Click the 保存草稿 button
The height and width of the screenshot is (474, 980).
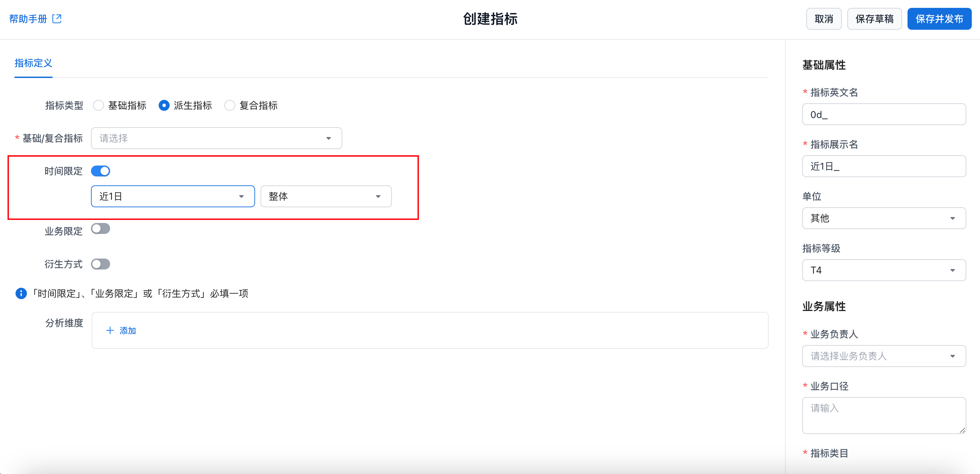[874, 19]
